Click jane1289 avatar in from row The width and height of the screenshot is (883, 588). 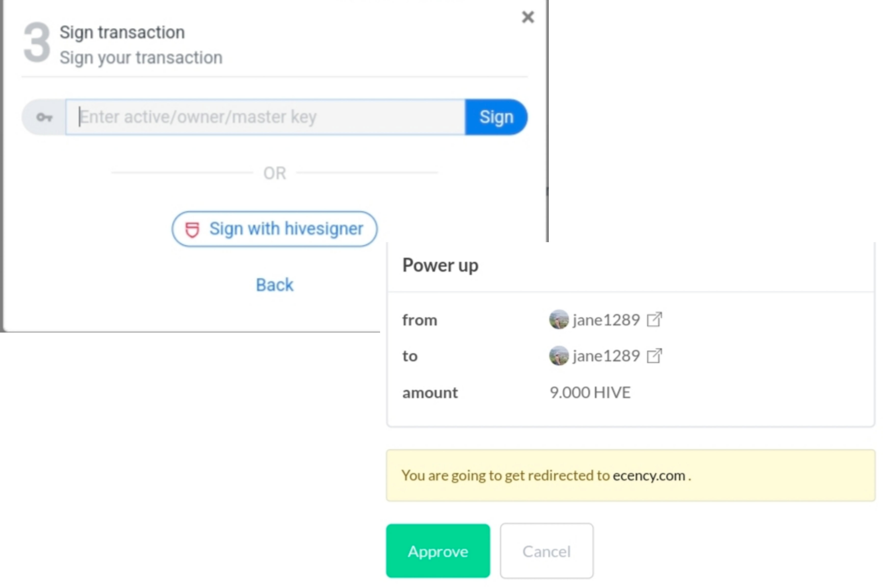(559, 320)
